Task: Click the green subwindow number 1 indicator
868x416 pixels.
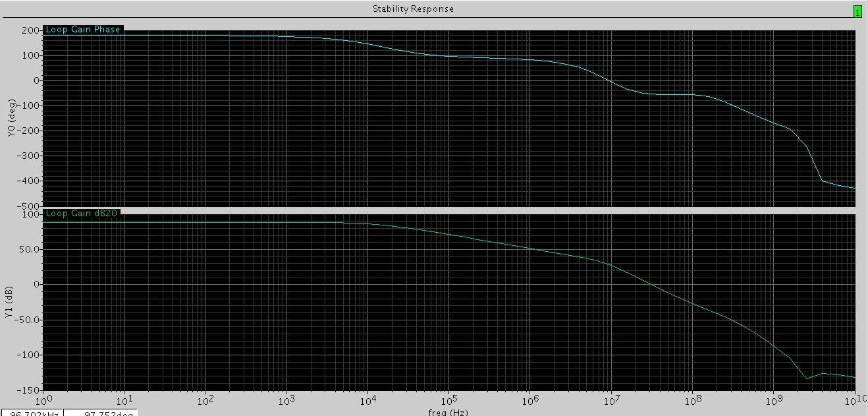Action: tap(857, 11)
